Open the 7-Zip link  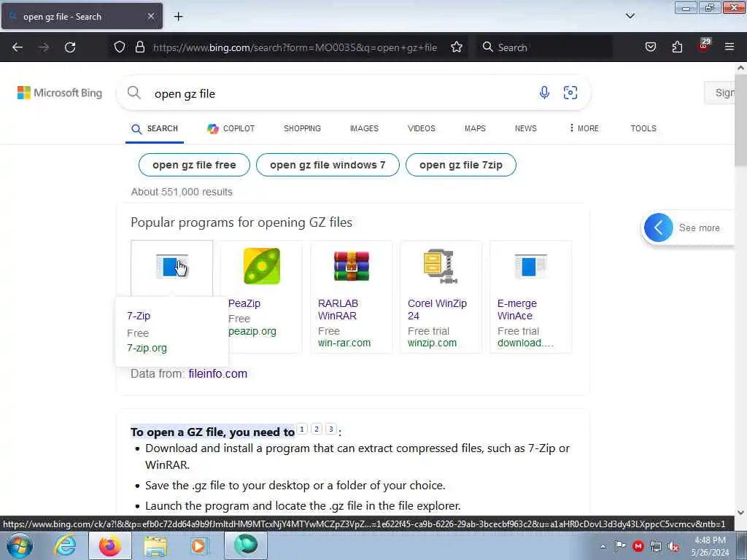tap(139, 316)
